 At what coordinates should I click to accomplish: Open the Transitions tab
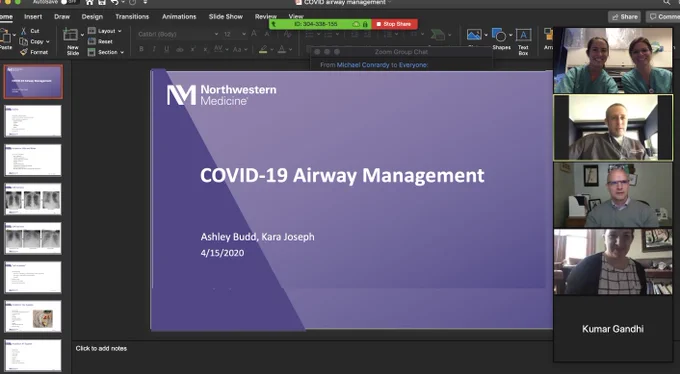tap(132, 16)
